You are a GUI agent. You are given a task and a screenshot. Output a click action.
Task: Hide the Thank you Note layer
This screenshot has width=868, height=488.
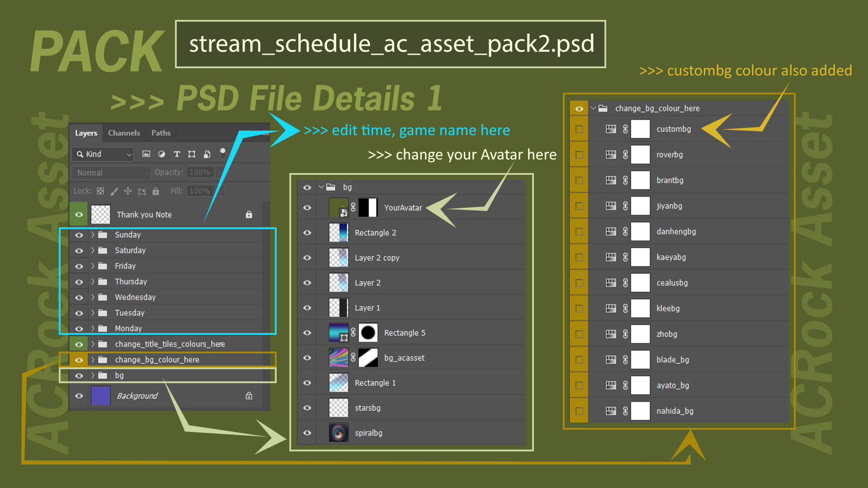[x=79, y=215]
